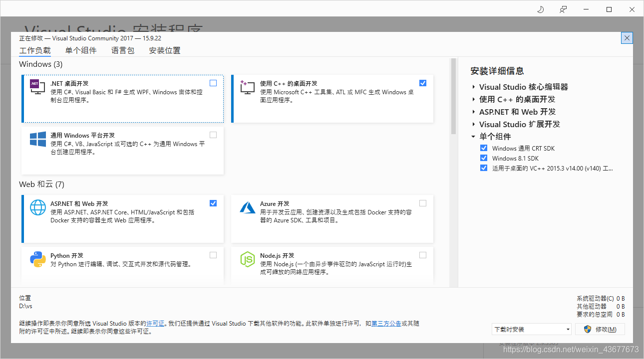Image resolution: width=644 pixels, height=359 pixels.
Task: Click the 安装详细信息 heading
Action: 497,71
